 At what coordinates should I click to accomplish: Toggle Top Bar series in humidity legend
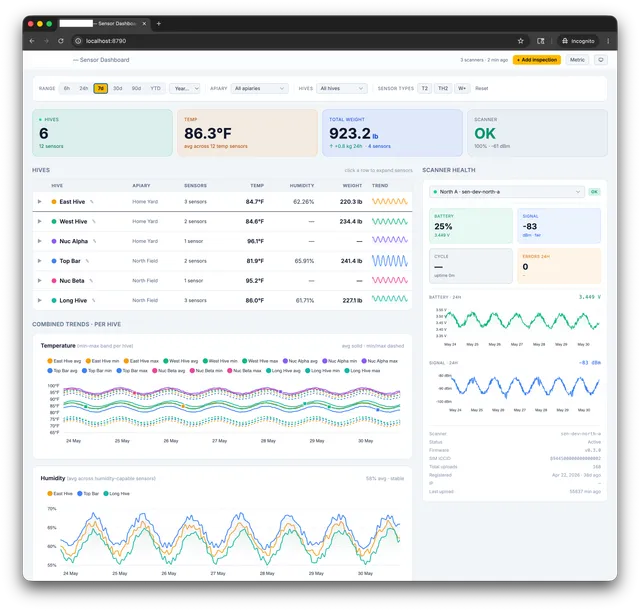point(88,493)
